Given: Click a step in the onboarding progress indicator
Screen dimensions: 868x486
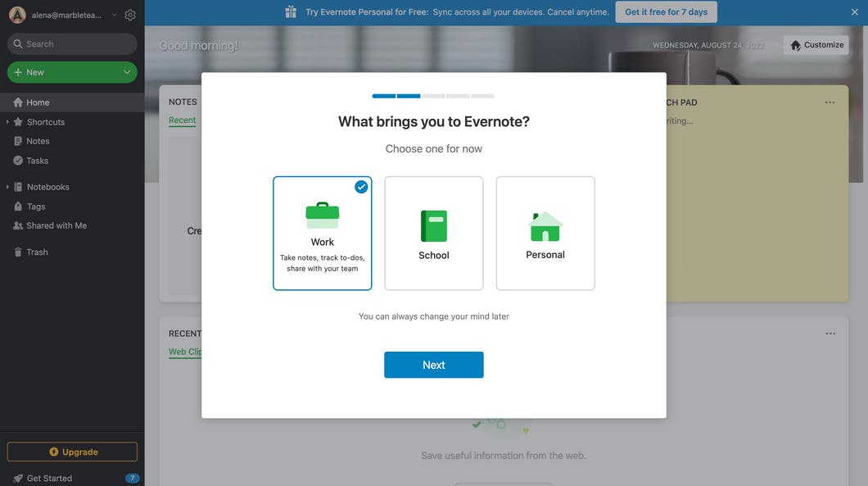Looking at the screenshot, I should pos(383,96).
